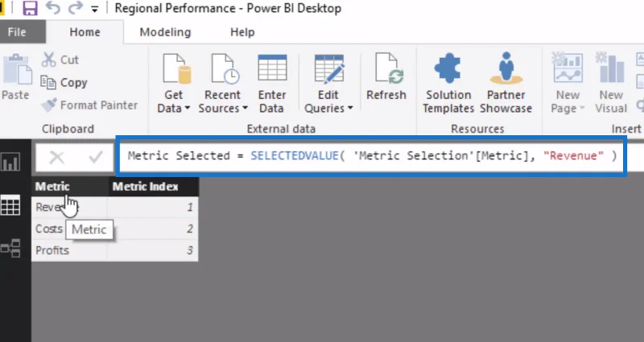Expand the Edit Queries dropdown

click(x=328, y=84)
